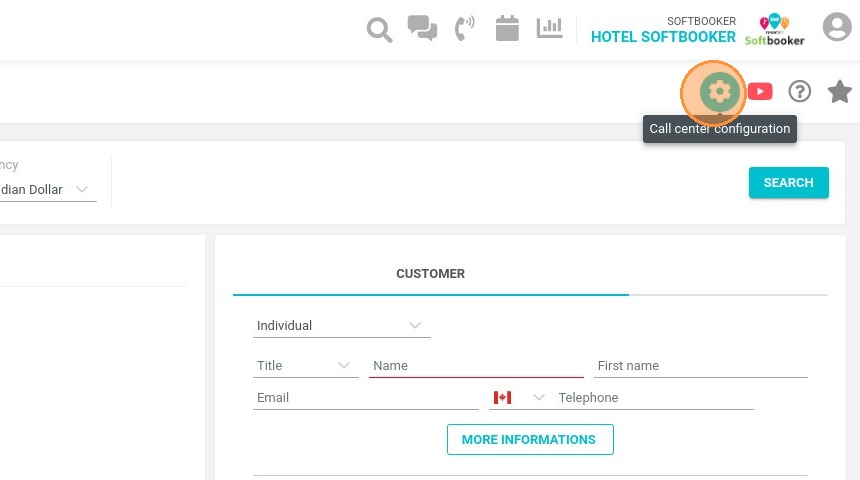Screen dimensions: 860x480
Task: Open the Title dropdown
Action: tap(305, 365)
